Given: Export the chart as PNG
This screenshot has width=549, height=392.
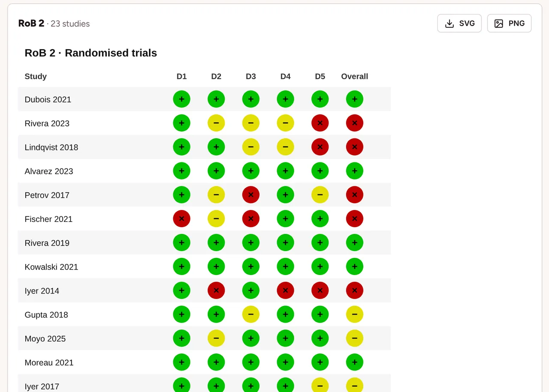Looking at the screenshot, I should click(509, 24).
